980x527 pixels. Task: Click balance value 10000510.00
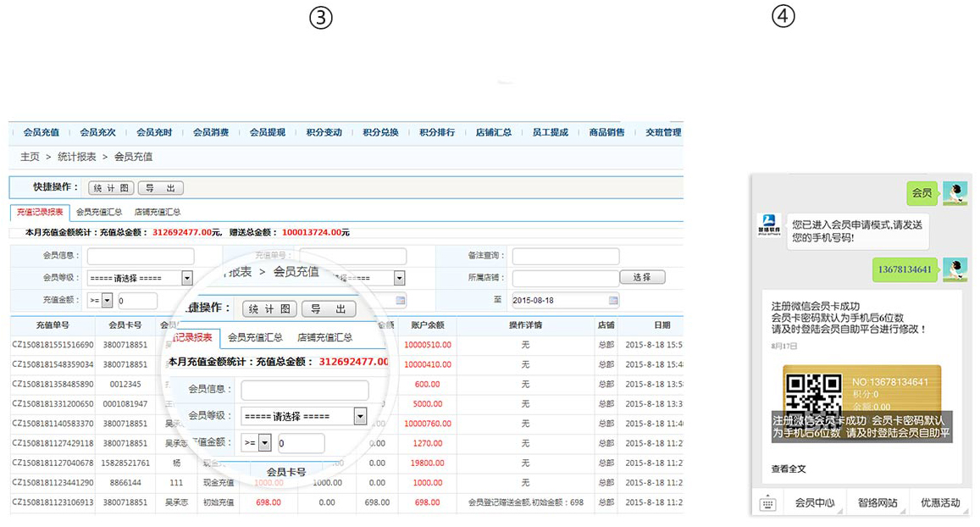tap(428, 345)
